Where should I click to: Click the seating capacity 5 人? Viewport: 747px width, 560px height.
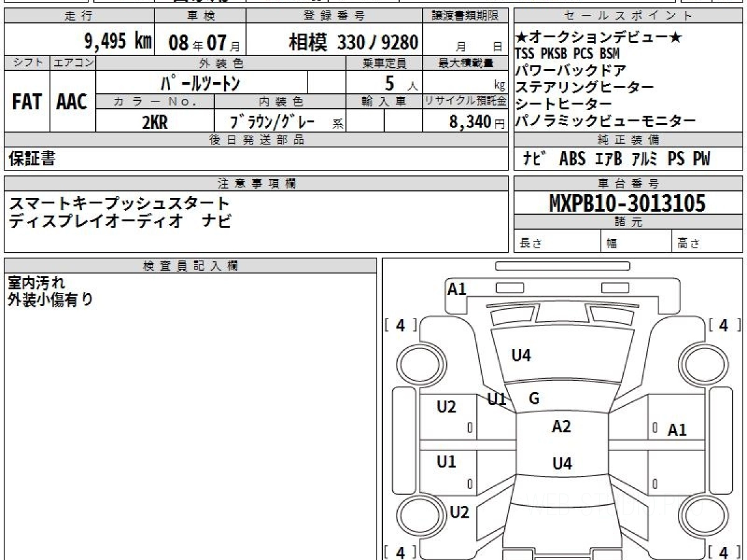(402, 83)
